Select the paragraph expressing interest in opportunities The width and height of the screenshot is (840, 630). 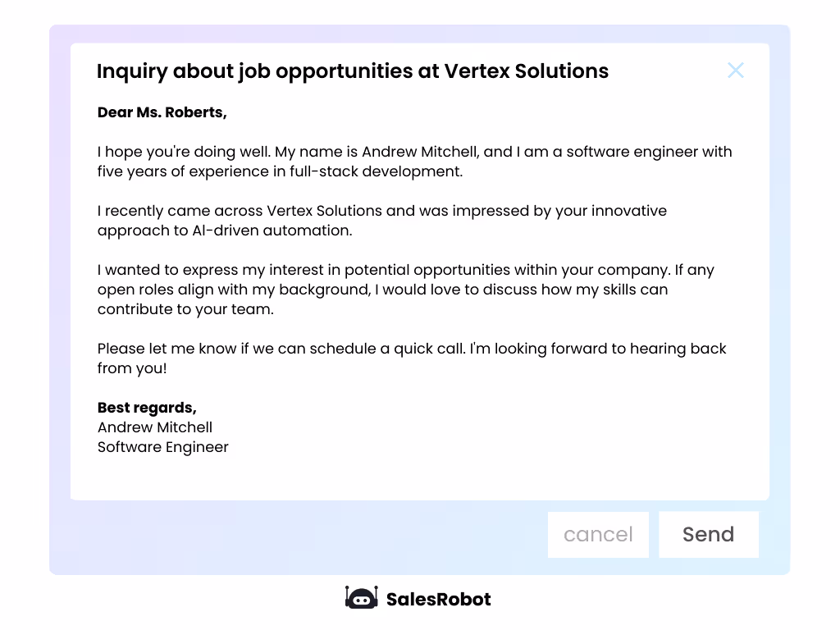[405, 289]
